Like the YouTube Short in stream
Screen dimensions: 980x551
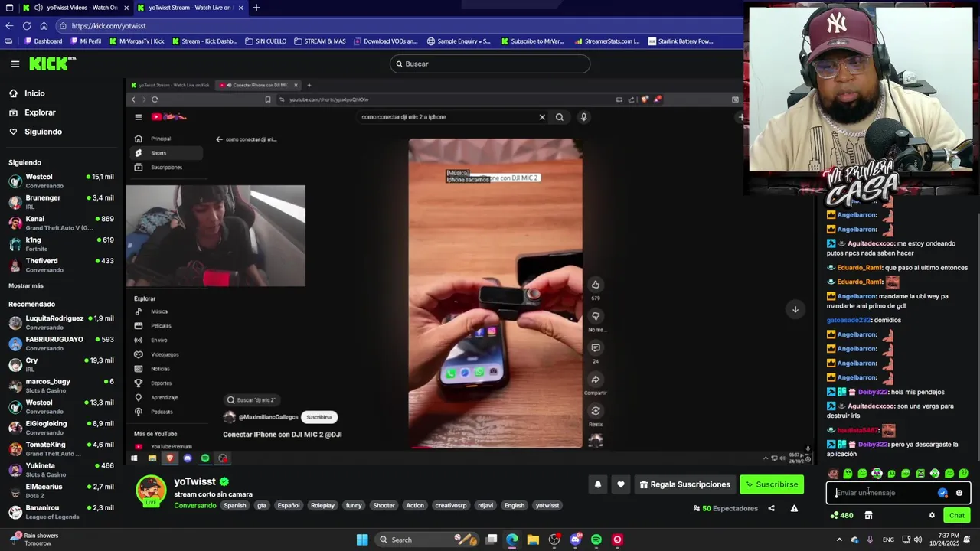595,285
